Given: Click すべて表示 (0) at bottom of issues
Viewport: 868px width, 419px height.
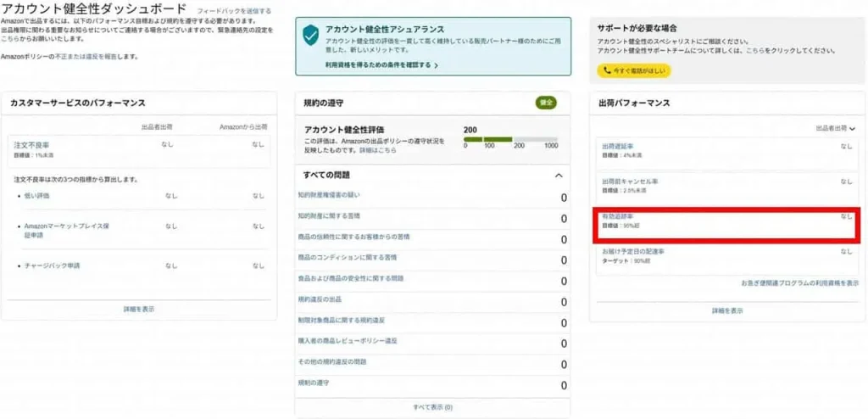Looking at the screenshot, I should (x=432, y=407).
